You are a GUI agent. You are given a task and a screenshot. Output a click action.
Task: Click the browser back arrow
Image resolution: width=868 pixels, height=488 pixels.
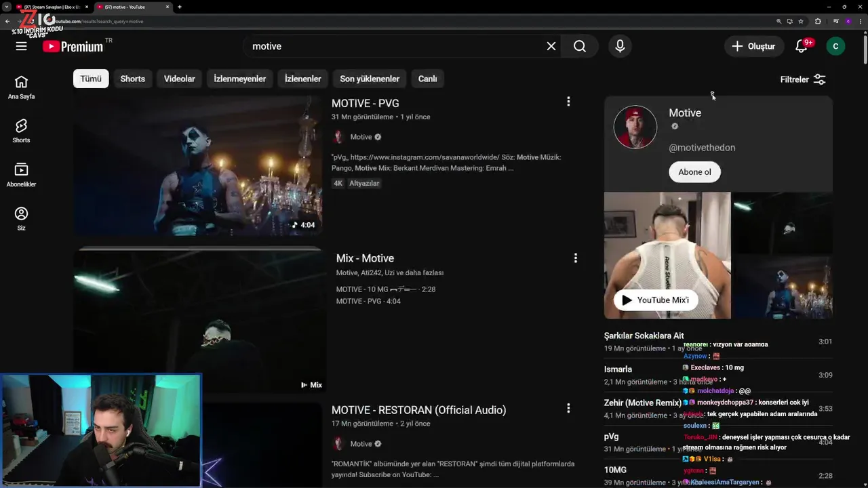click(7, 21)
